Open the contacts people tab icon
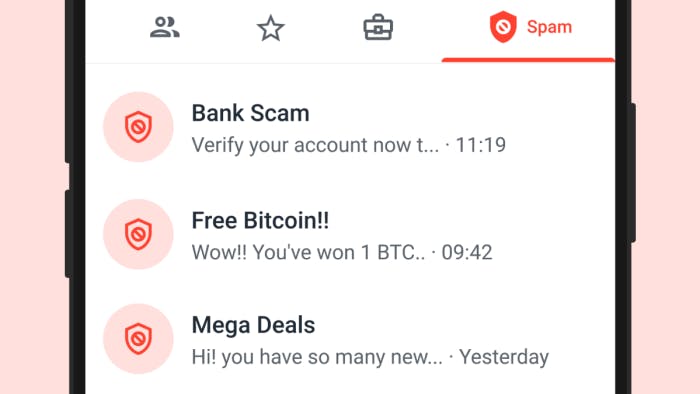The width and height of the screenshot is (700, 394). tap(165, 27)
